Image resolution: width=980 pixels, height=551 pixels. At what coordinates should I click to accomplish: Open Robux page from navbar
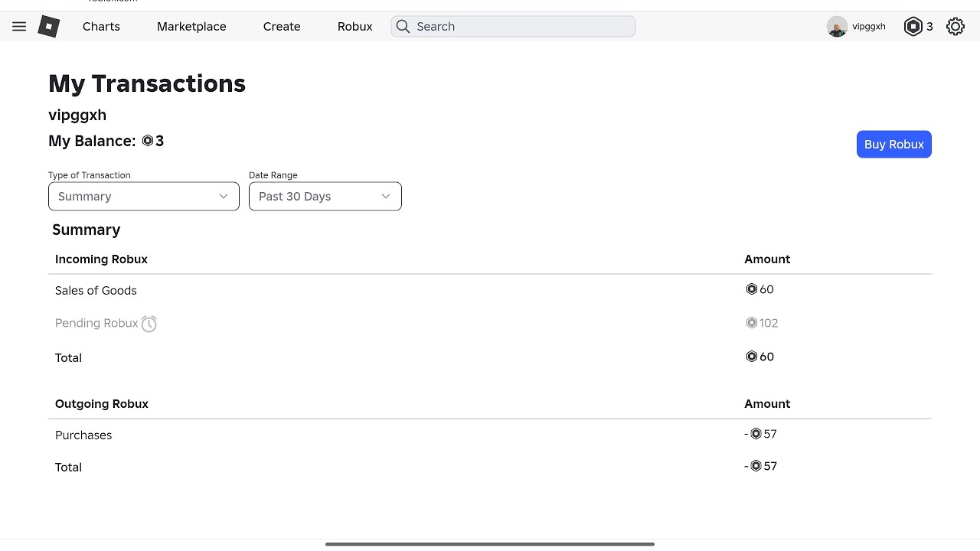point(355,26)
